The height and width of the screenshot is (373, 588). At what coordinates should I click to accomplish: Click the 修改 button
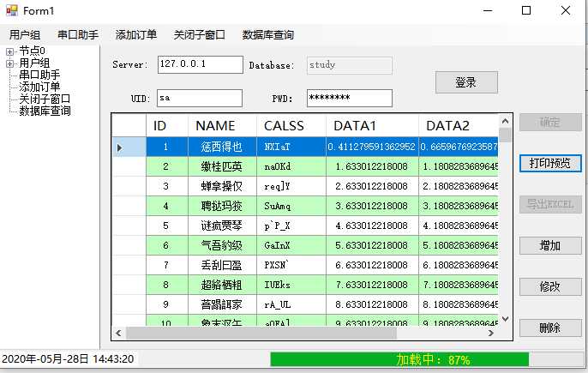pos(550,287)
